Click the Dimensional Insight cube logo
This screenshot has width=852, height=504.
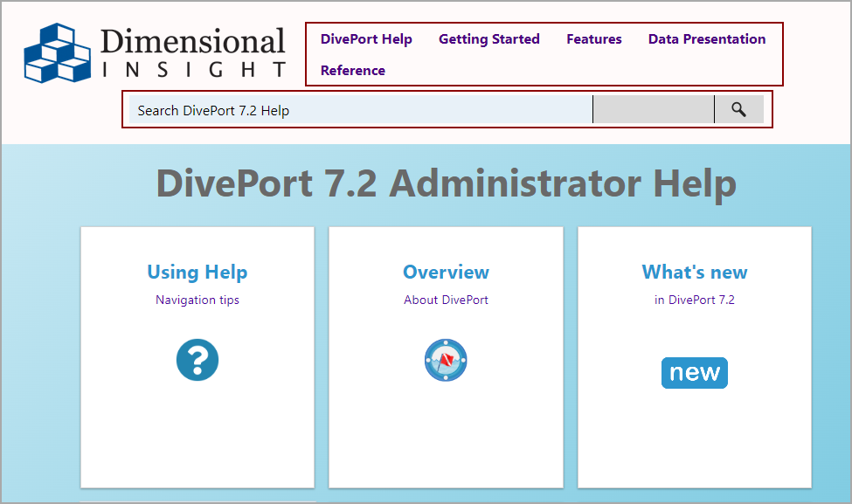57,52
